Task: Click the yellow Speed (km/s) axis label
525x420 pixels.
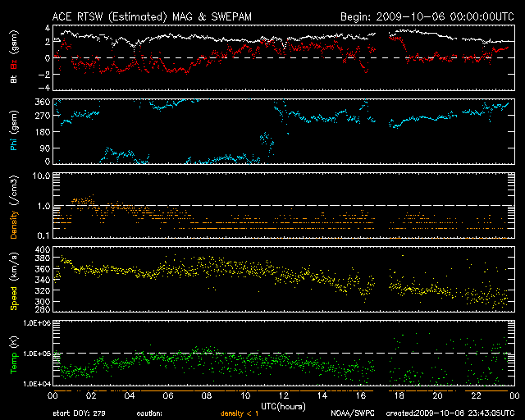Action: (14, 281)
